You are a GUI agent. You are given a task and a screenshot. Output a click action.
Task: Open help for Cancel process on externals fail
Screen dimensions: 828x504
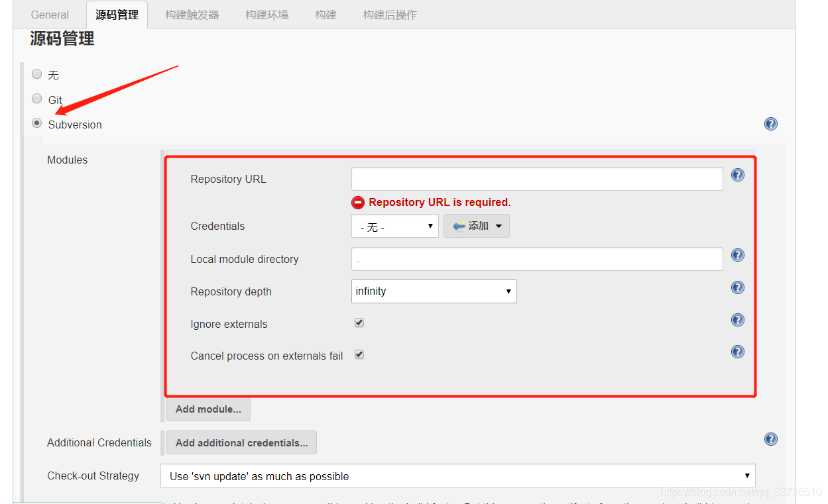click(738, 352)
